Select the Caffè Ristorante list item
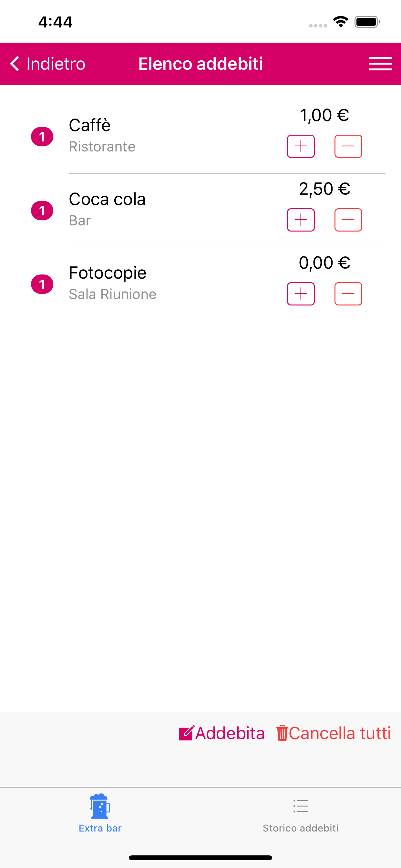 pyautogui.click(x=152, y=135)
